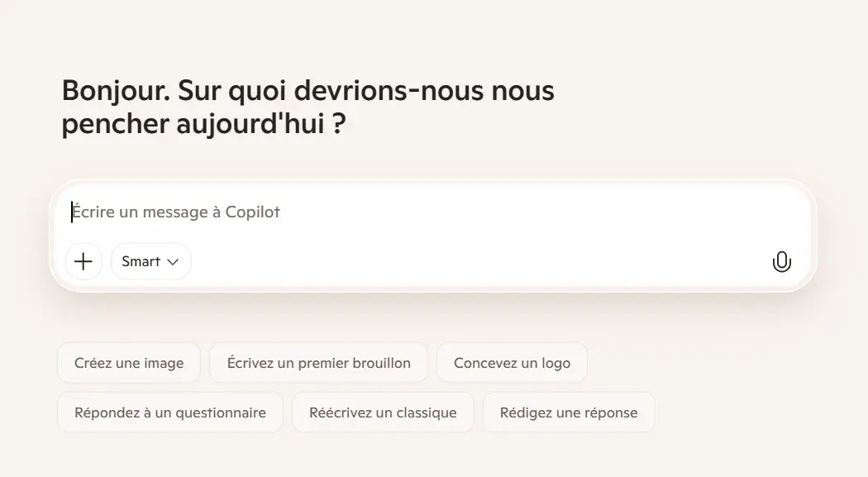
Task: Activate voice dictation via the mic icon
Action: pyautogui.click(x=781, y=261)
